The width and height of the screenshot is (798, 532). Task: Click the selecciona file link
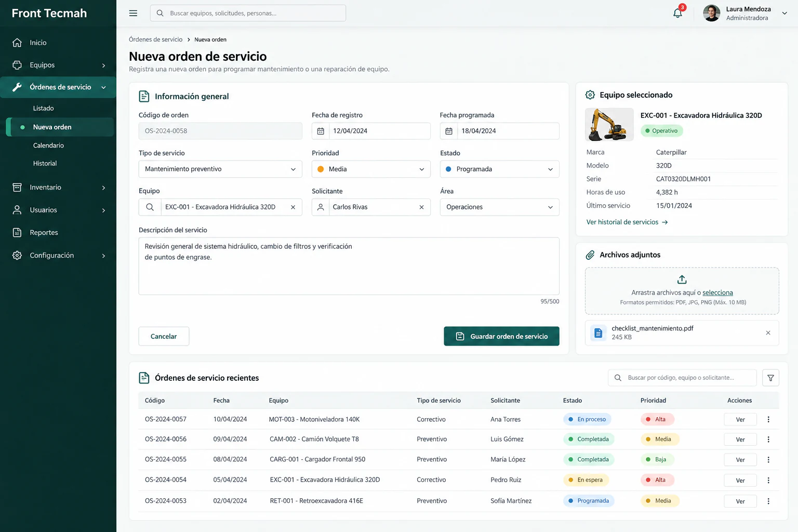717,292
